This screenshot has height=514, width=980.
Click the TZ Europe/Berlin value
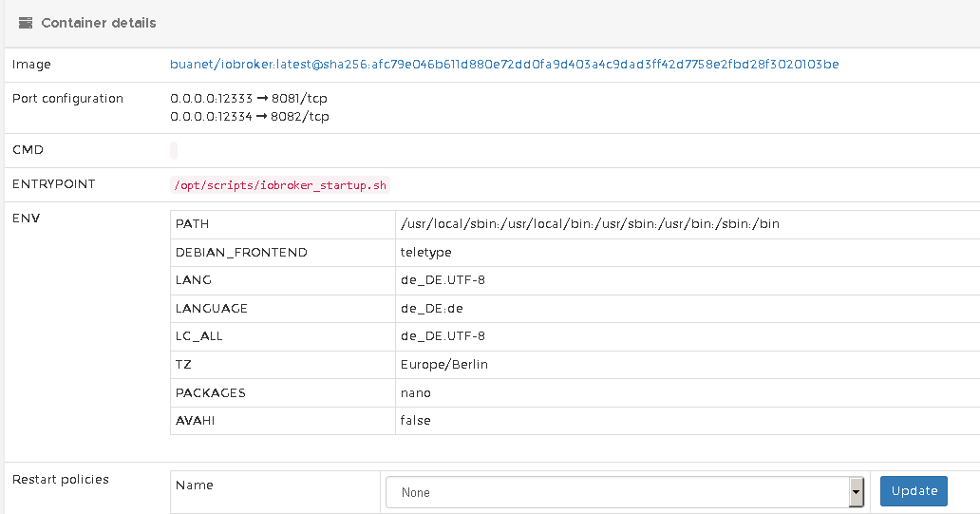click(444, 365)
